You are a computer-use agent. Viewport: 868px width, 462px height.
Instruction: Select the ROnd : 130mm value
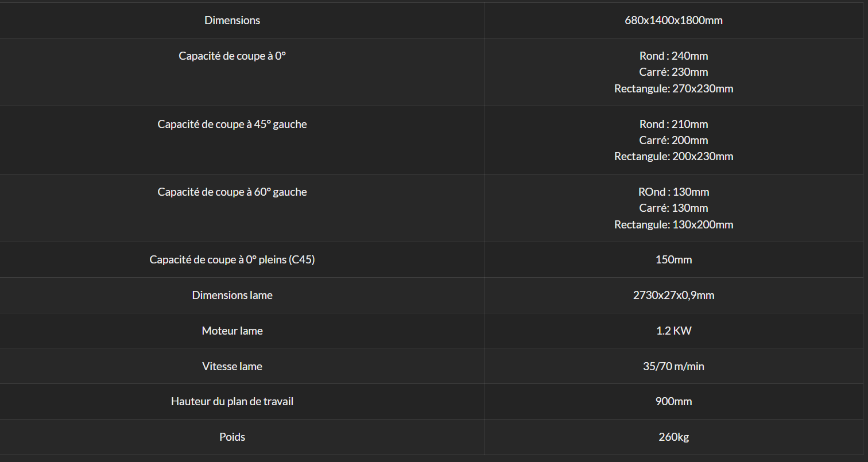click(x=673, y=192)
